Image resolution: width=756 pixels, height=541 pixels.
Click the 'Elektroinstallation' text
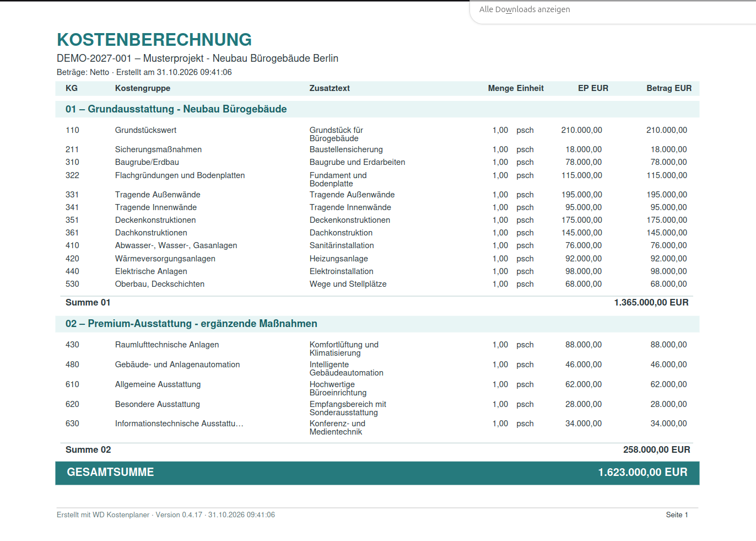click(x=342, y=271)
